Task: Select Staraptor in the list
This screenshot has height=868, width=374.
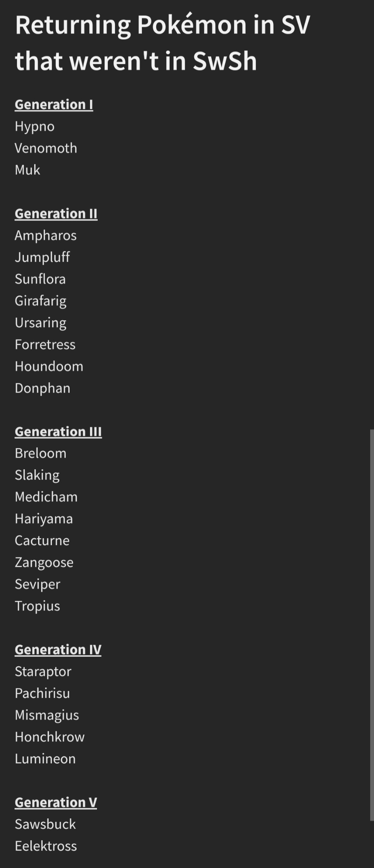Action: click(x=43, y=672)
